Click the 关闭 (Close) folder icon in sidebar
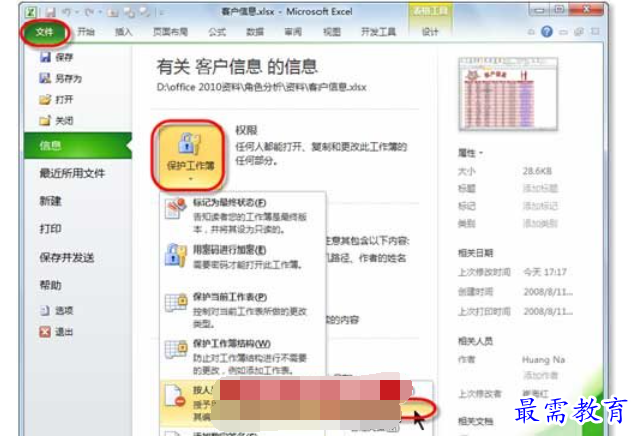 pyautogui.click(x=45, y=120)
